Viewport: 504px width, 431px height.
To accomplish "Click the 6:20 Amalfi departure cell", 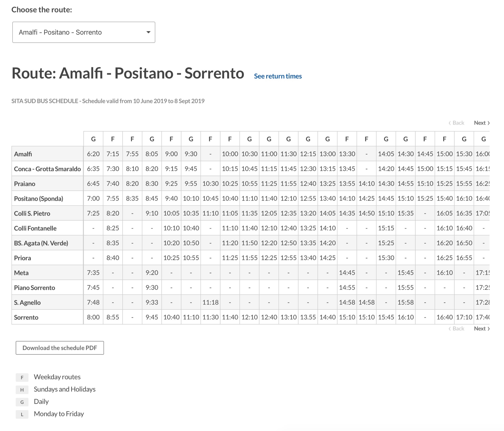I will (93, 154).
